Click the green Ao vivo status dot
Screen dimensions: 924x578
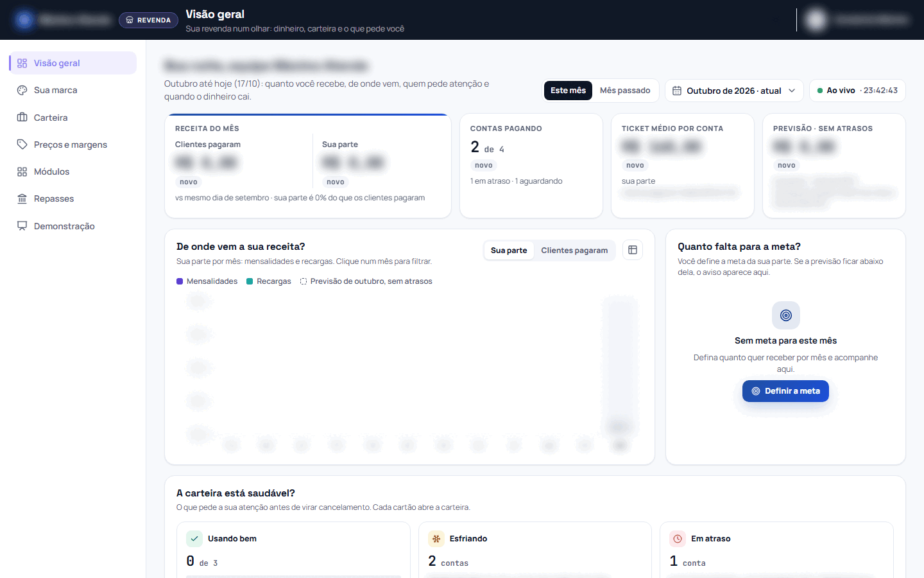click(x=820, y=91)
